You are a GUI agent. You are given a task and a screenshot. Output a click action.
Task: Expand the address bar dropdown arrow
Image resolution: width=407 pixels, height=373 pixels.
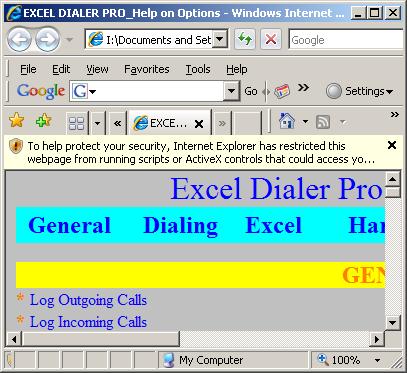point(219,40)
